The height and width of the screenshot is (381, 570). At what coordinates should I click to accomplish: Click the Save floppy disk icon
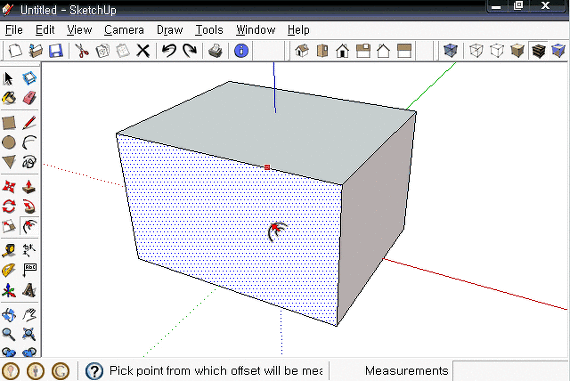[56, 51]
